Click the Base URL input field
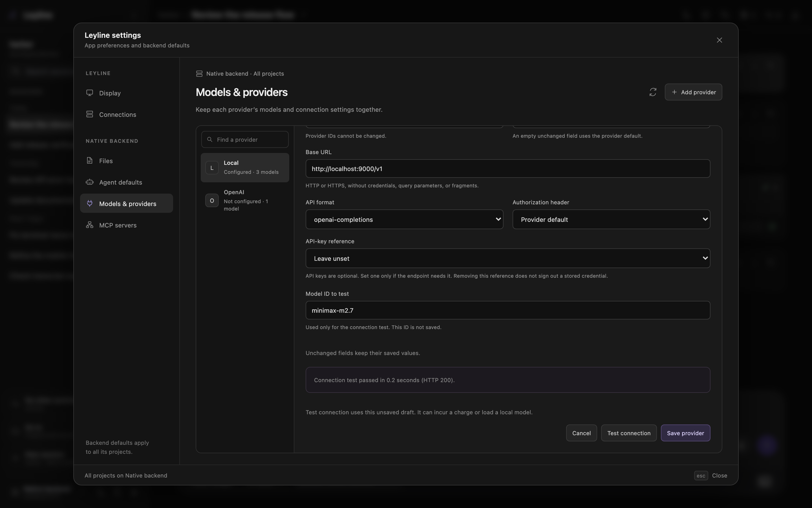The image size is (812, 508). [x=508, y=169]
